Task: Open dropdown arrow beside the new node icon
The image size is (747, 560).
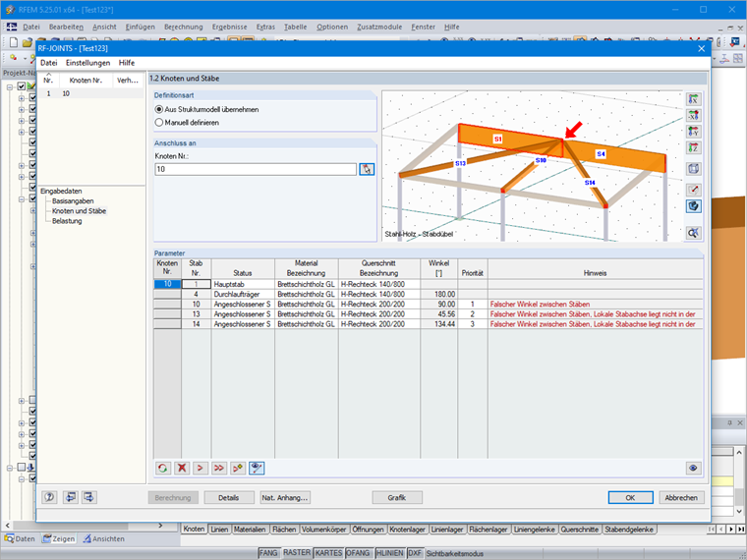Action: pos(25,58)
